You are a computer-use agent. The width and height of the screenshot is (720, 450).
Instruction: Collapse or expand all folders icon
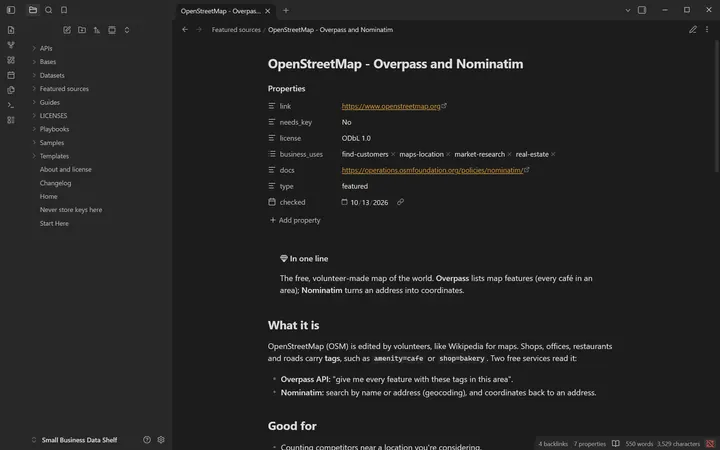[127, 30]
